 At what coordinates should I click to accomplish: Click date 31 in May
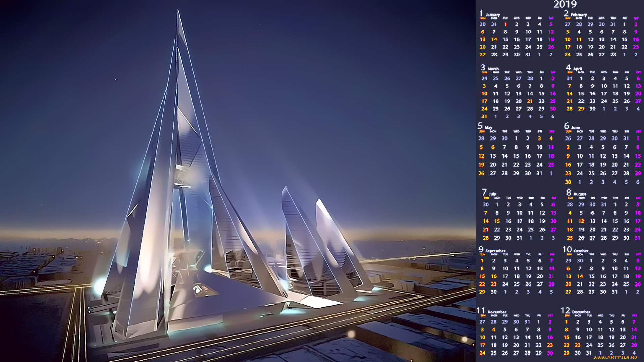pyautogui.click(x=539, y=174)
